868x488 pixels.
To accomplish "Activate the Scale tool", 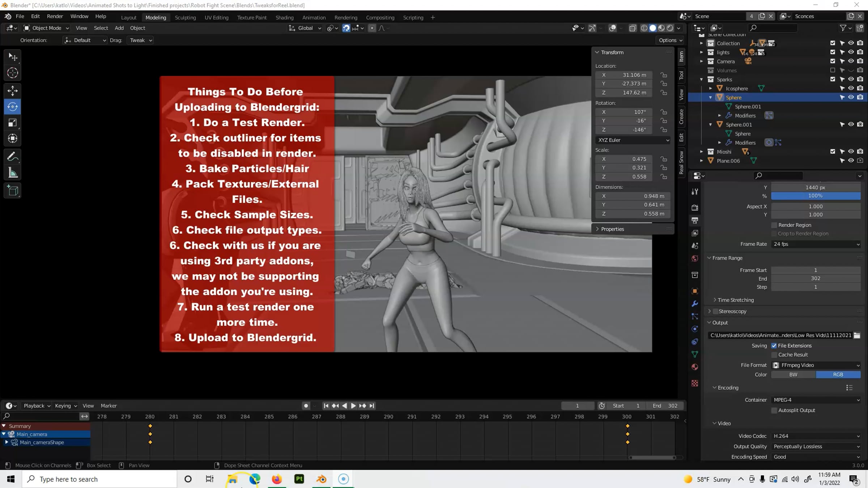I will click(13, 123).
